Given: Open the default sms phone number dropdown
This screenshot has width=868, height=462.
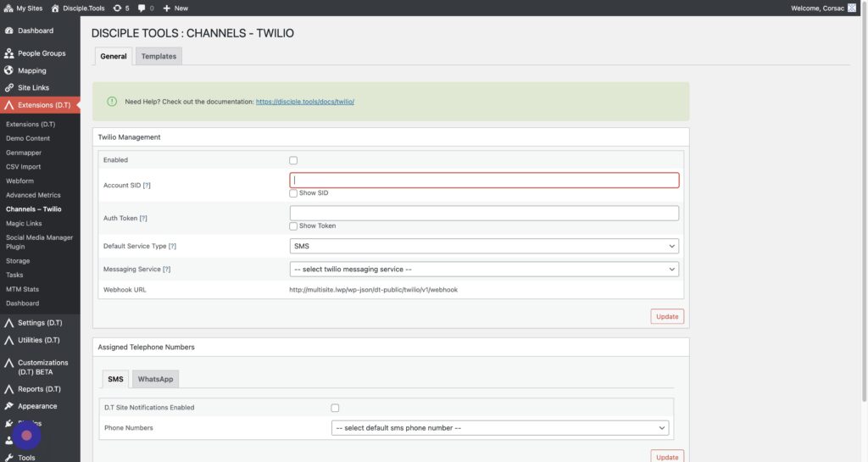Looking at the screenshot, I should 499,428.
